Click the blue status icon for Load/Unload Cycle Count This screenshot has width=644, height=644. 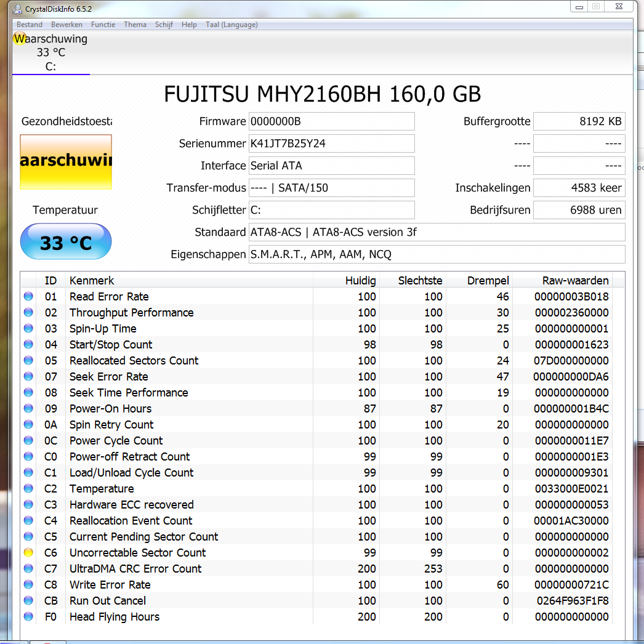[x=28, y=472]
